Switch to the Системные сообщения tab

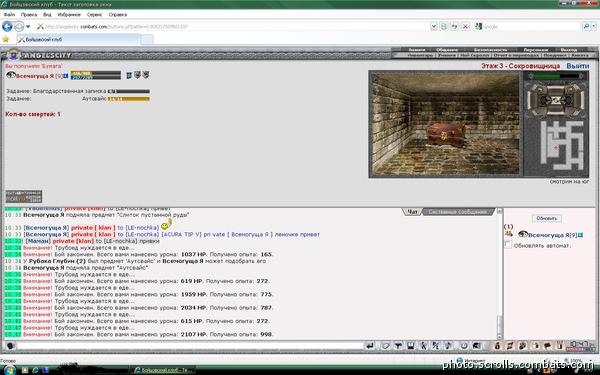tap(457, 212)
